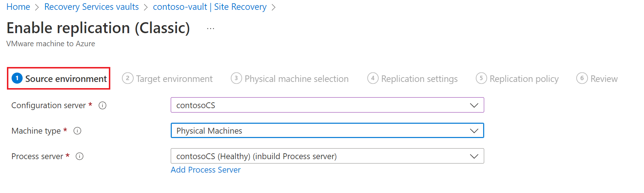644x193 pixels.
Task: Switch to Target environment step
Action: click(x=174, y=79)
